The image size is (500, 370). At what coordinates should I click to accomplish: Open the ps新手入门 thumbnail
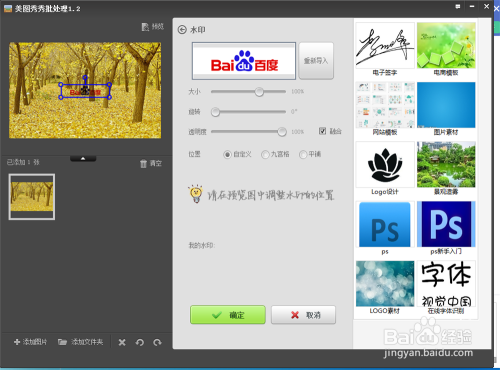(446, 224)
